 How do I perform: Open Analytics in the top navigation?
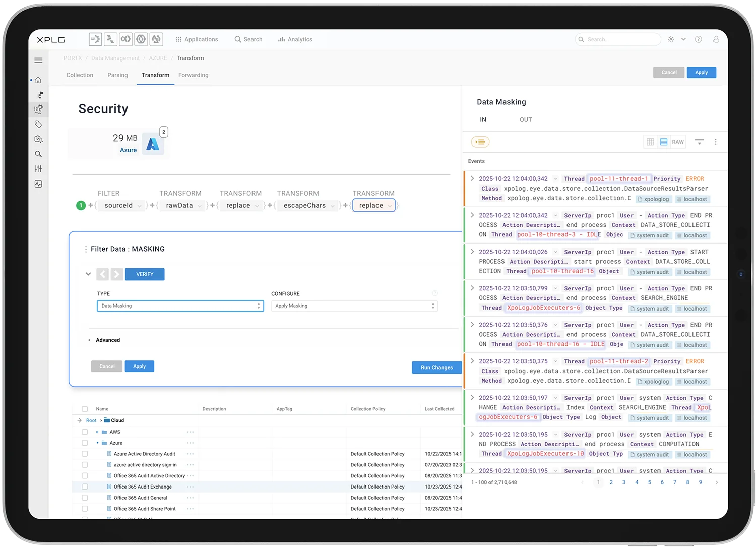click(295, 39)
